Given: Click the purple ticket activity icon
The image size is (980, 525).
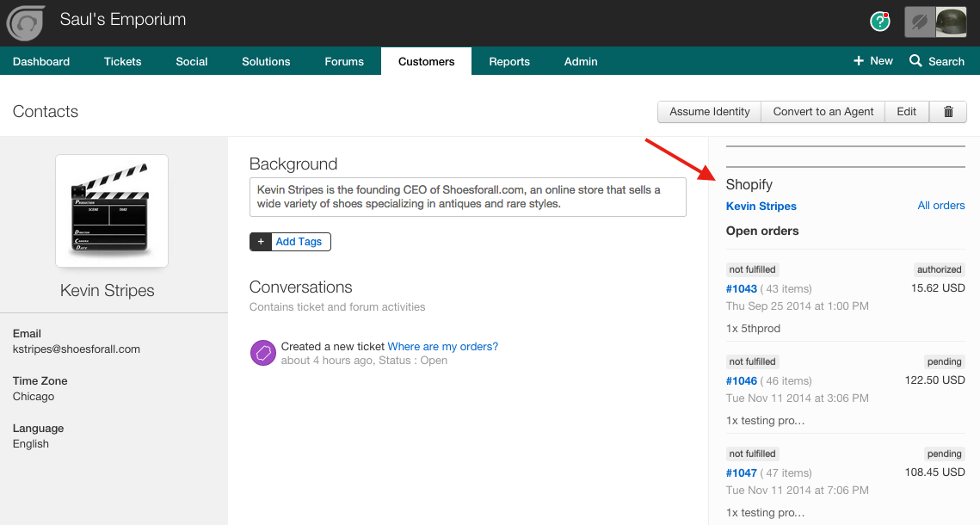Looking at the screenshot, I should click(x=262, y=353).
